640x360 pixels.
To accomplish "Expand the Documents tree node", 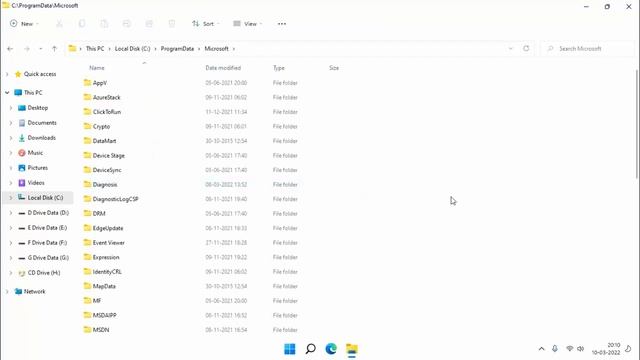I will pyautogui.click(x=11, y=123).
